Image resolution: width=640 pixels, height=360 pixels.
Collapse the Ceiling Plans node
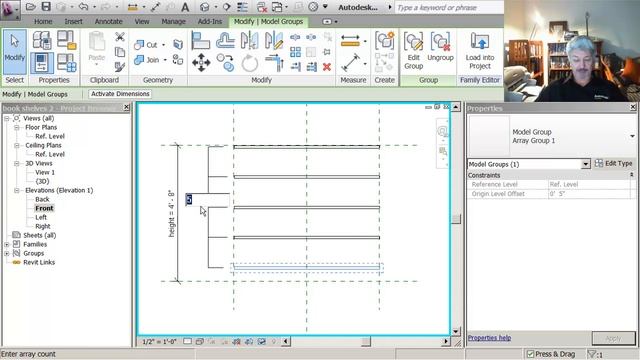(17, 145)
